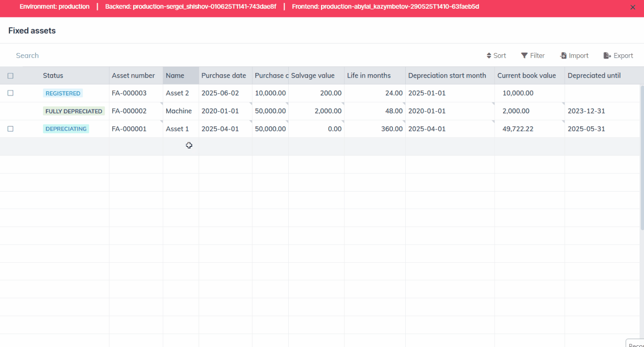Viewport: 644px width, 347px height.
Task: Click the Export file icon
Action: pyautogui.click(x=607, y=56)
